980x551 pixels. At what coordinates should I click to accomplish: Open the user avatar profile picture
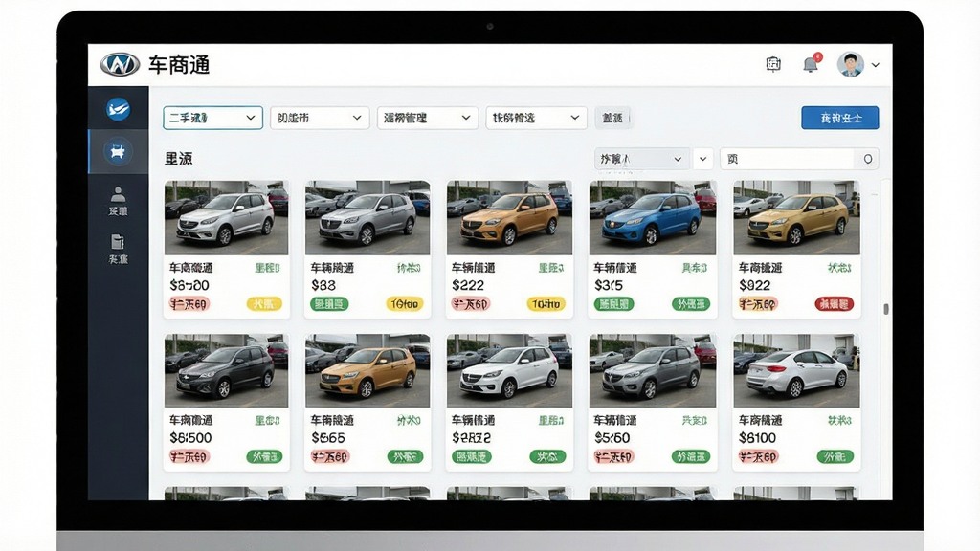[x=850, y=64]
